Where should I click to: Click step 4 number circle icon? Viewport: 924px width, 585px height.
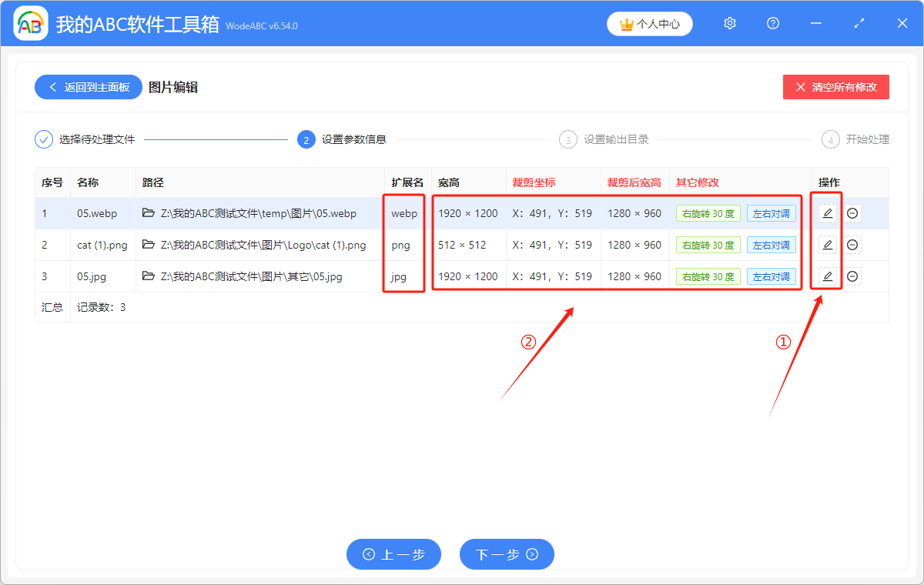(x=830, y=139)
